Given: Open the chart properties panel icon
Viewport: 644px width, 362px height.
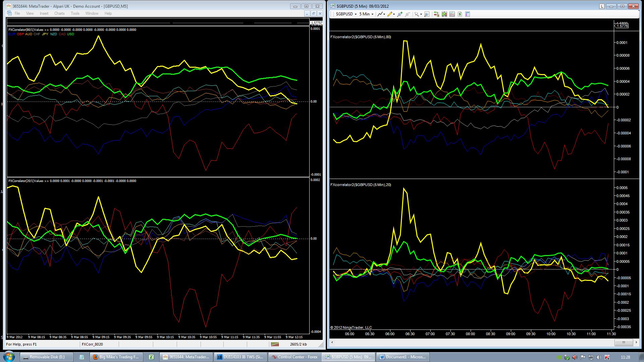Looking at the screenshot, I should 468,14.
